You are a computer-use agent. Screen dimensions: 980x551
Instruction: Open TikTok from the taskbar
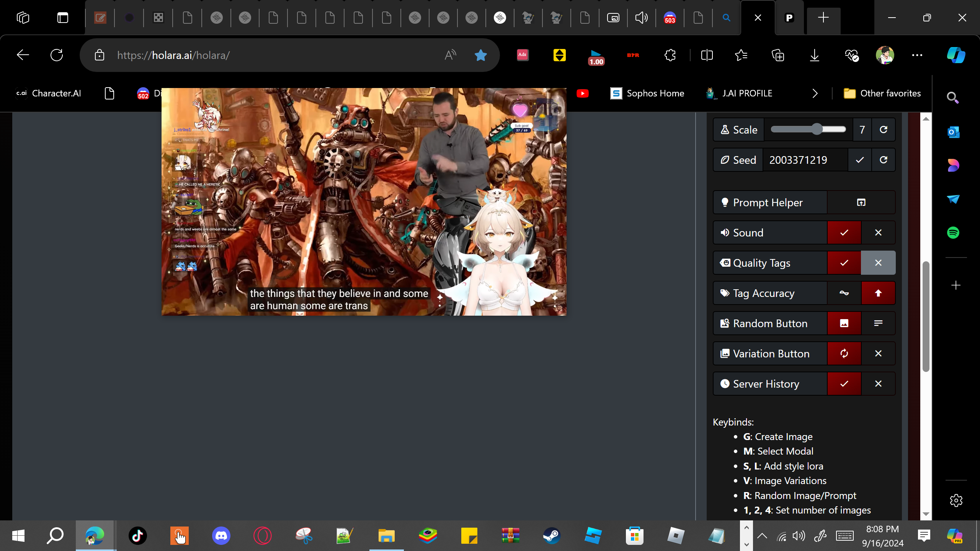click(138, 535)
